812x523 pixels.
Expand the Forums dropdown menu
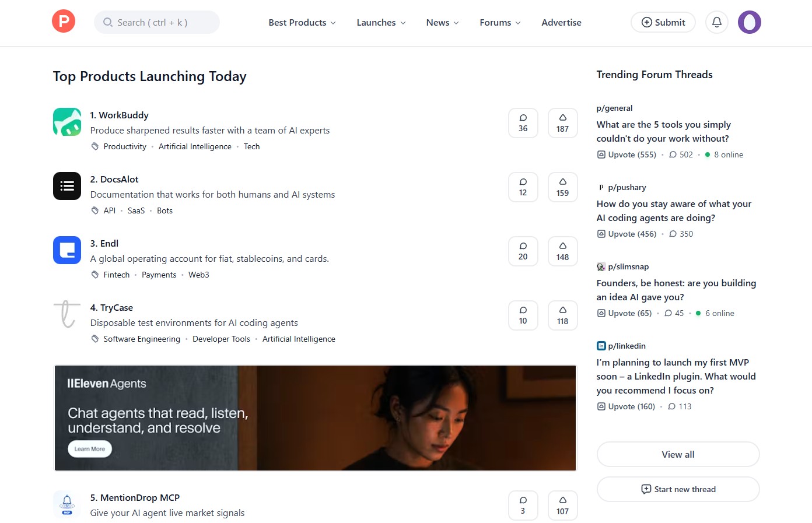pos(501,22)
